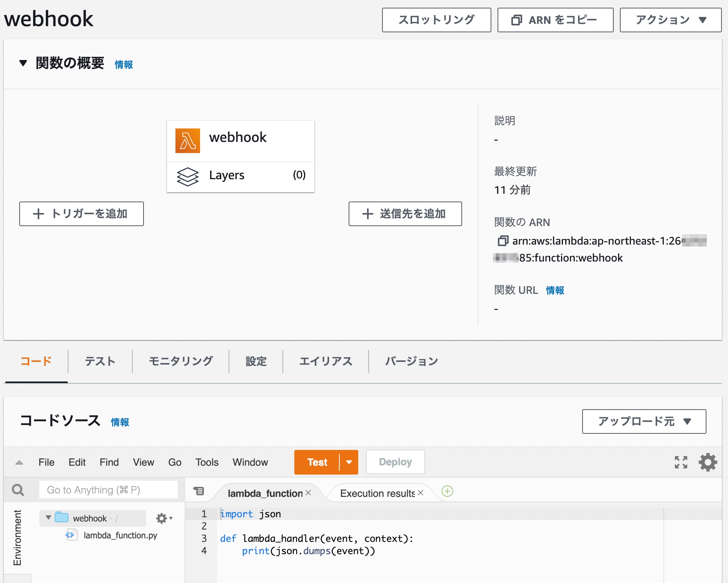Image resolution: width=728 pixels, height=583 pixels.
Task: Click the トリガーを追加 button
Action: [81, 214]
